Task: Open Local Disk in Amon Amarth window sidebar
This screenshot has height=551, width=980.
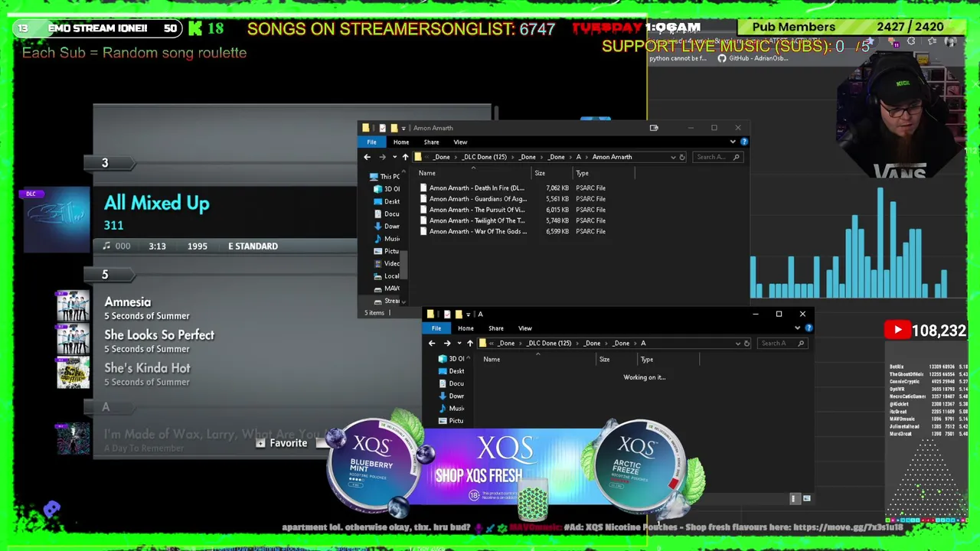Action: point(387,275)
